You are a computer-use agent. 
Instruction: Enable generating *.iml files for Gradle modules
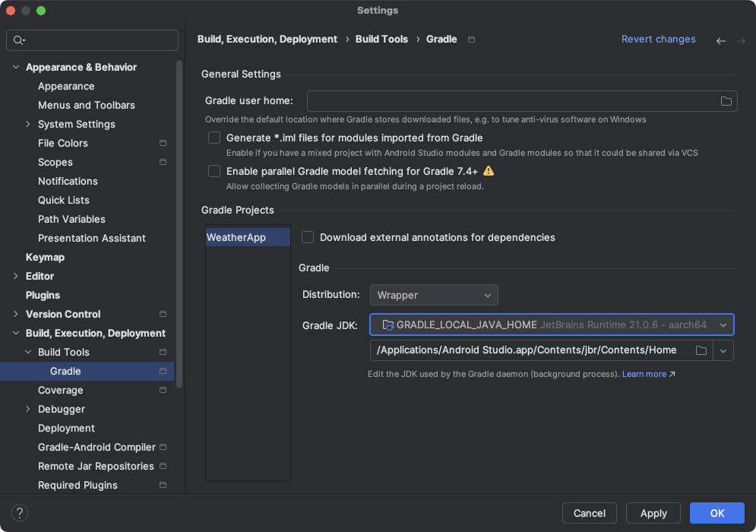[x=214, y=138]
